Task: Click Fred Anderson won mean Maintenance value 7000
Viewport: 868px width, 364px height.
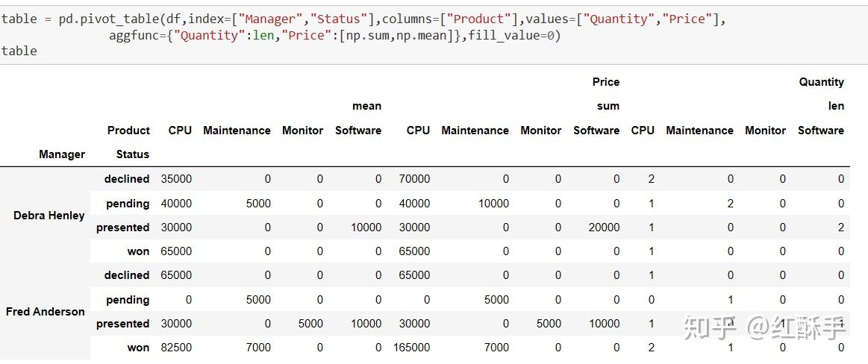Action: pos(258,348)
